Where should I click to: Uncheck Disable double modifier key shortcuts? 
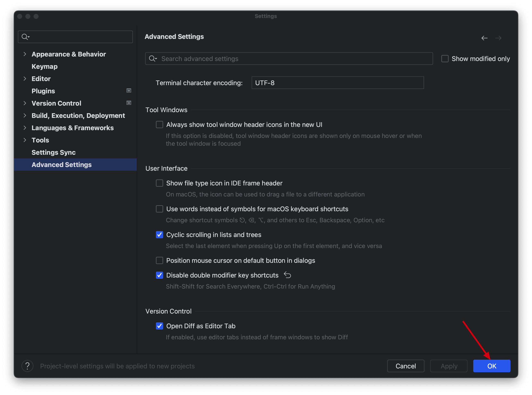[159, 275]
